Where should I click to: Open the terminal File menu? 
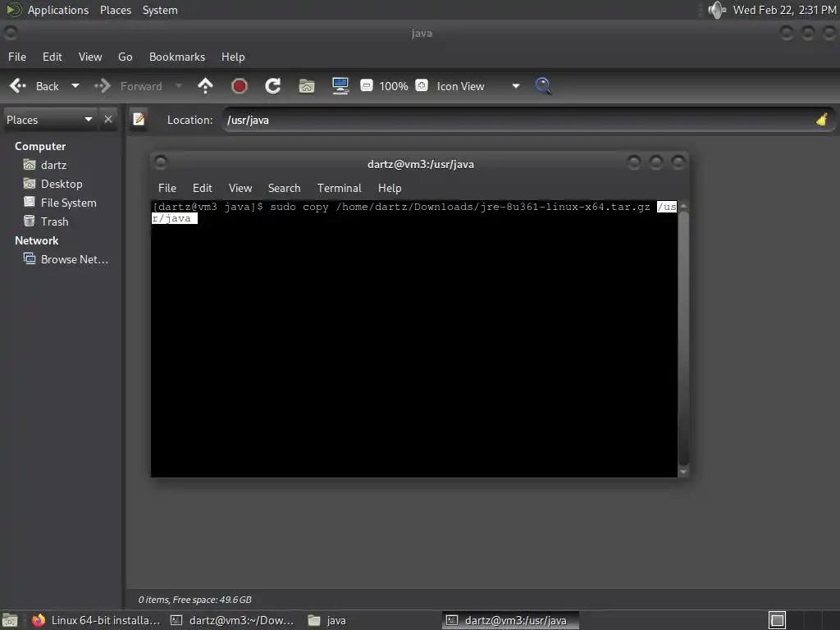coord(167,188)
